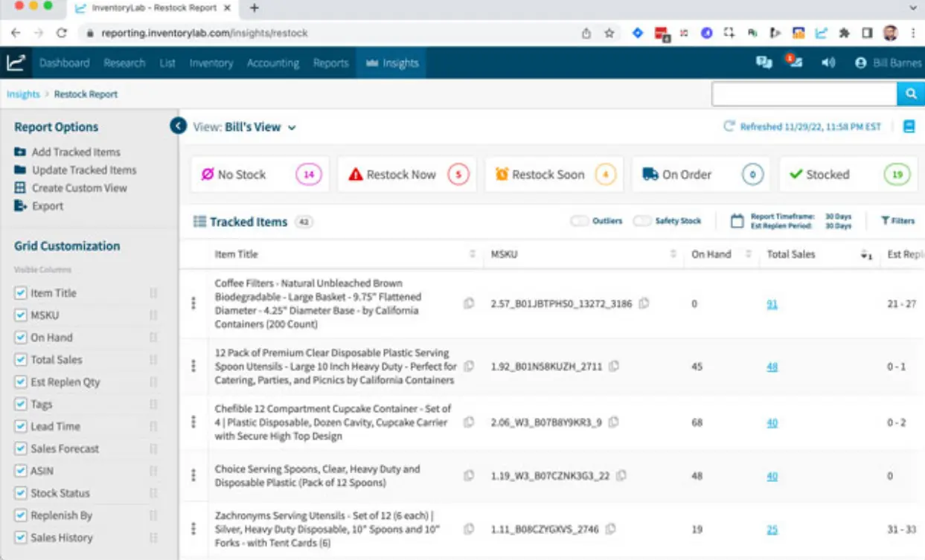Open row menu for Choice Serving Spoons

click(193, 476)
